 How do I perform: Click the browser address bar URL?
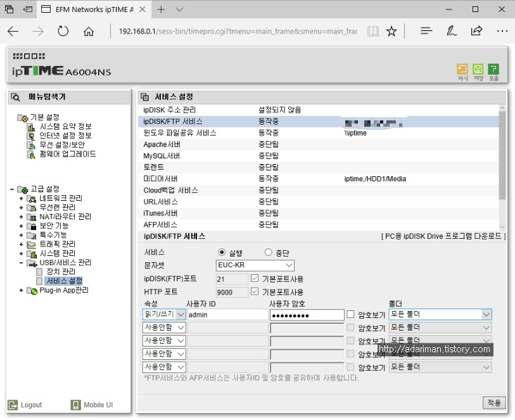click(x=238, y=31)
